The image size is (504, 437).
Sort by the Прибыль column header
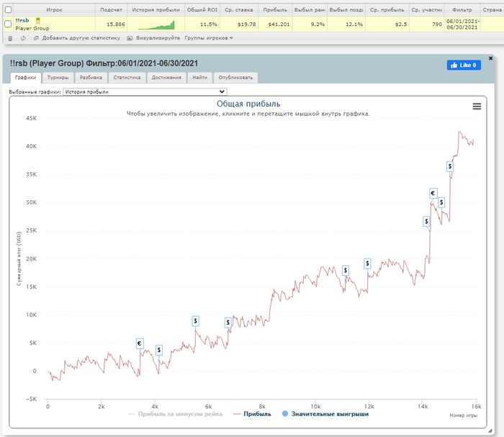click(275, 10)
